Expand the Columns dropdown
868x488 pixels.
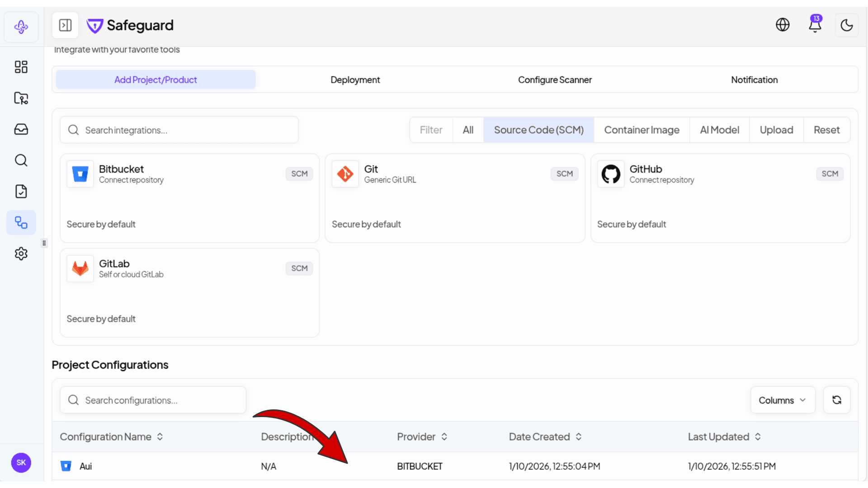pyautogui.click(x=783, y=400)
